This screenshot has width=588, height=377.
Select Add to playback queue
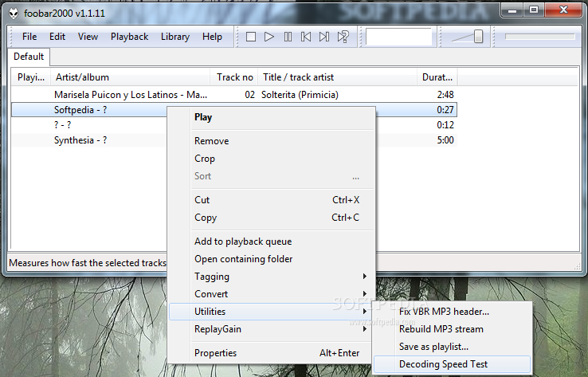[272, 242]
